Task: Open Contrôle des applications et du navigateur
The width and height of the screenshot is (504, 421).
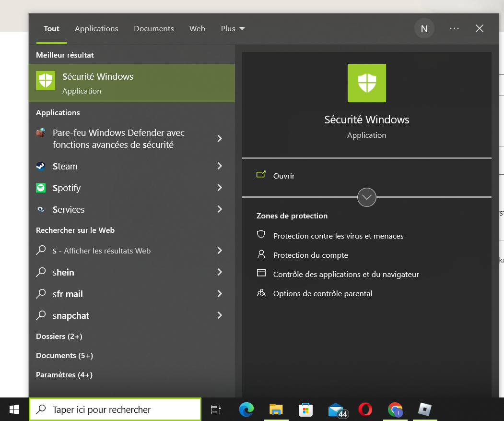Action: pyautogui.click(x=346, y=274)
